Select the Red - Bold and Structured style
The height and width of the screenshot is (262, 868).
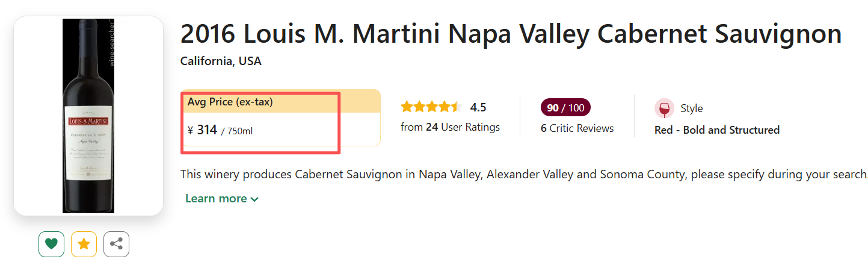pyautogui.click(x=716, y=130)
